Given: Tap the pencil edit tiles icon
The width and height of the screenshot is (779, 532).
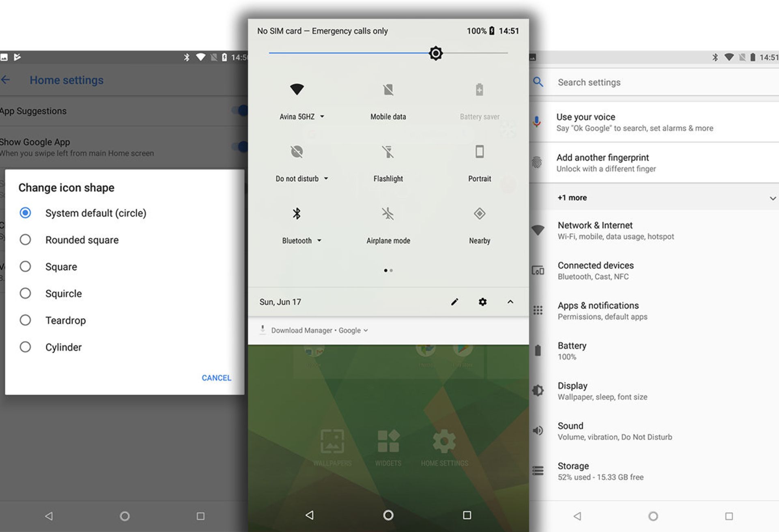Looking at the screenshot, I should tap(454, 302).
